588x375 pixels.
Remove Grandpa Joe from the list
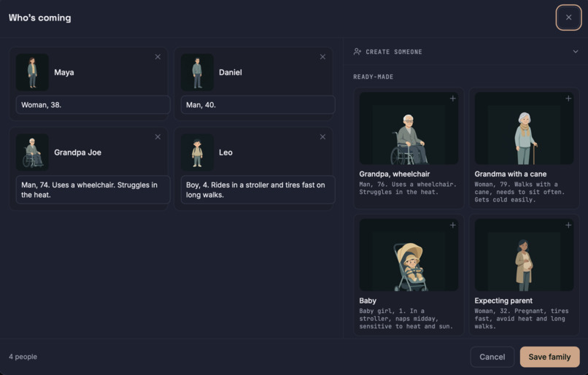click(158, 137)
